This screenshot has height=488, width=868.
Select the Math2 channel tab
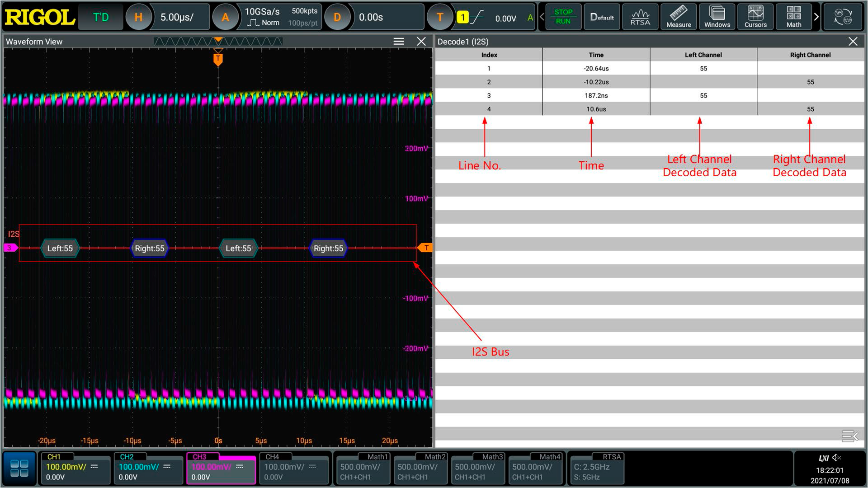420,469
